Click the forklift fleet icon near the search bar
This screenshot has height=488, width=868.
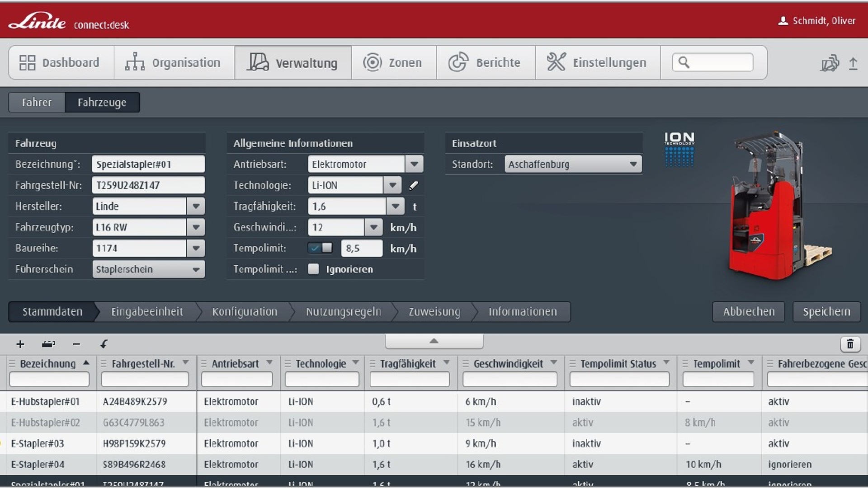830,63
